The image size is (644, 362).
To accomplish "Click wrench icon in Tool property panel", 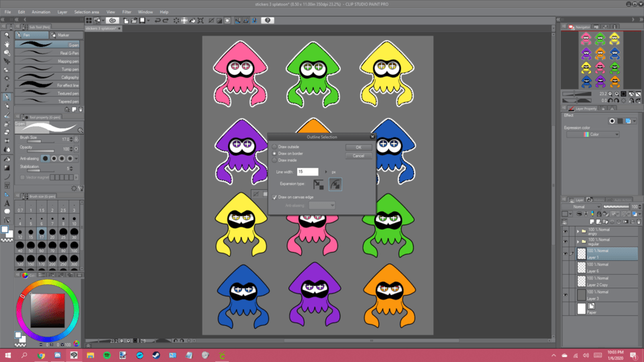I will [81, 188].
